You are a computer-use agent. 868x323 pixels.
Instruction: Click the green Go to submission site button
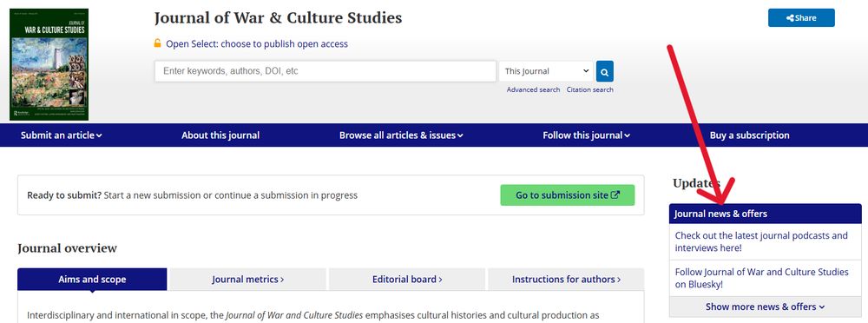[568, 195]
